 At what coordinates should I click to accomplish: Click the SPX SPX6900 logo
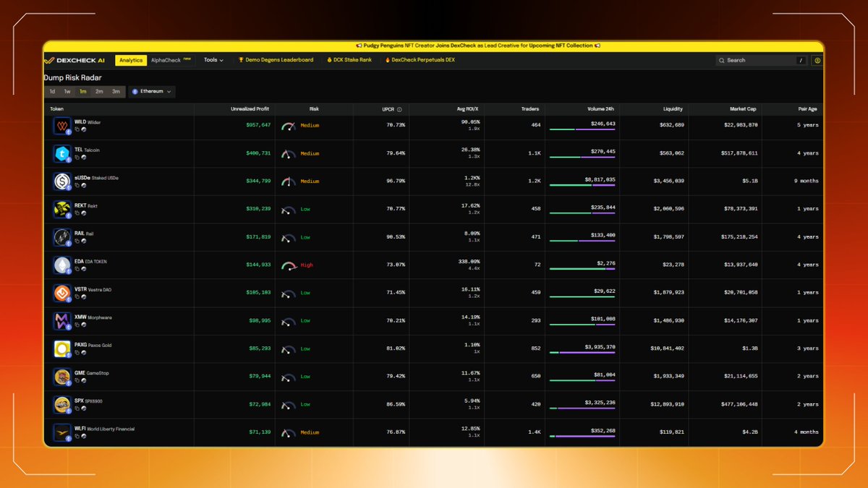point(61,404)
